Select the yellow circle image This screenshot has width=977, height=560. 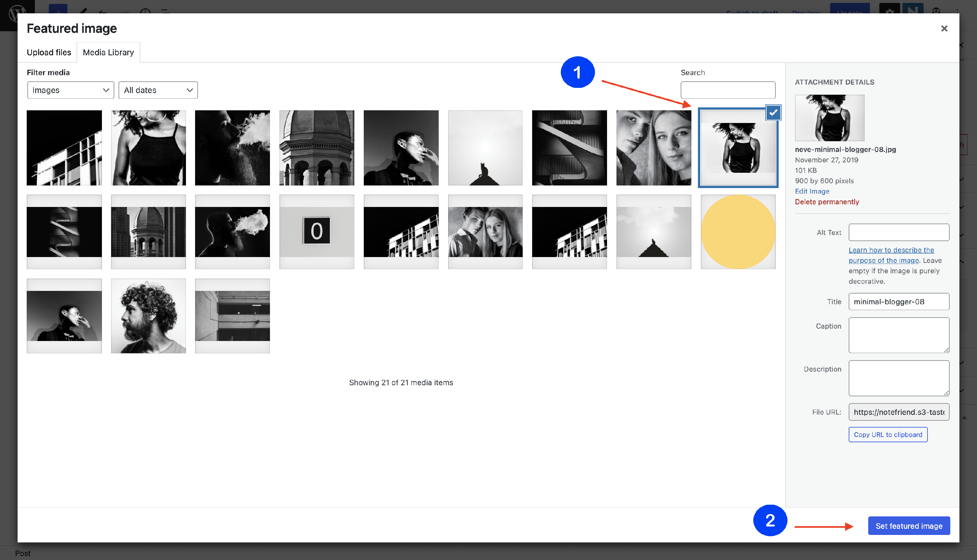pyautogui.click(x=738, y=232)
